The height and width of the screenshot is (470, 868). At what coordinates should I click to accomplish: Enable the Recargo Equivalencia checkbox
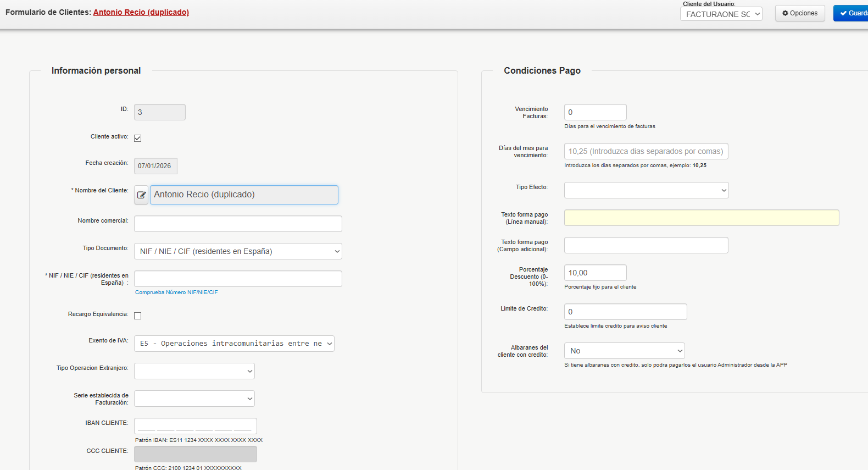(138, 316)
